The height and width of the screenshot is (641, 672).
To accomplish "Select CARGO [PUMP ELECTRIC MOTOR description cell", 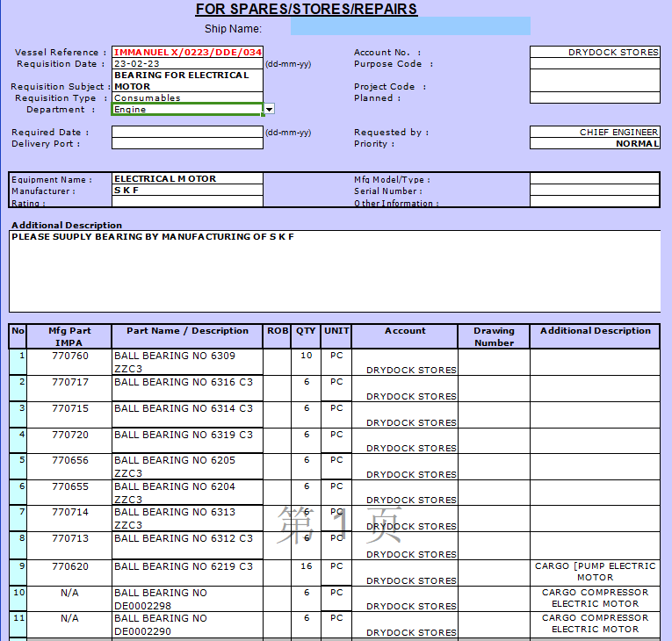I will (x=595, y=573).
